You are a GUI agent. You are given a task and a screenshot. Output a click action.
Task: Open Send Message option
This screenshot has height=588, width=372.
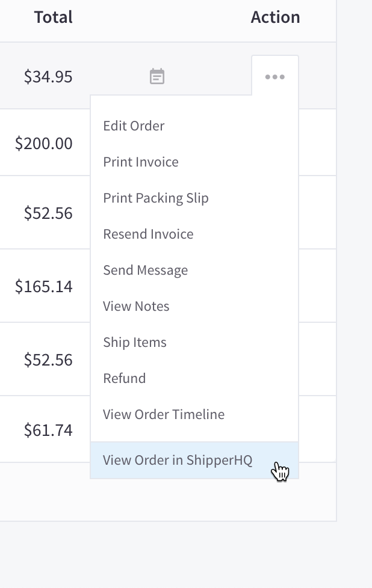tap(146, 270)
